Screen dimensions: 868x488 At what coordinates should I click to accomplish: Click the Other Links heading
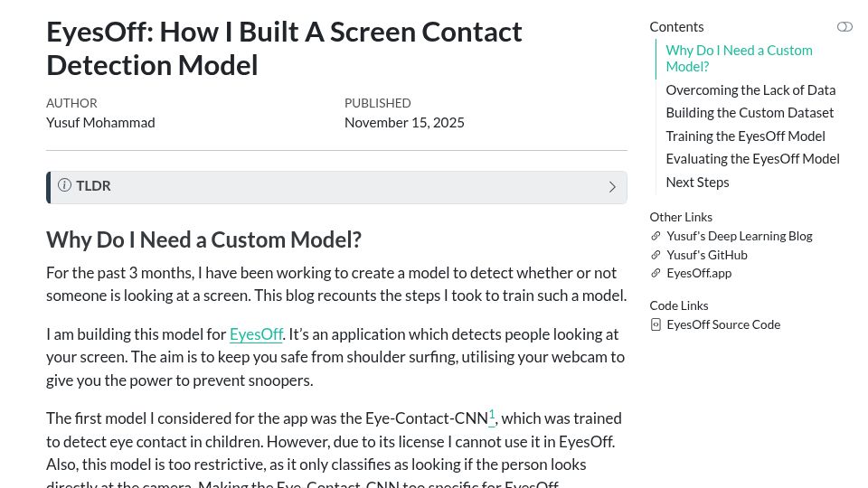click(x=681, y=217)
